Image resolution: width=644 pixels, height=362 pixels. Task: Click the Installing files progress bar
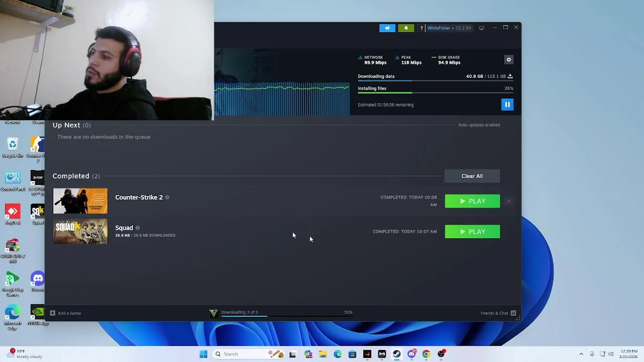[435, 93]
